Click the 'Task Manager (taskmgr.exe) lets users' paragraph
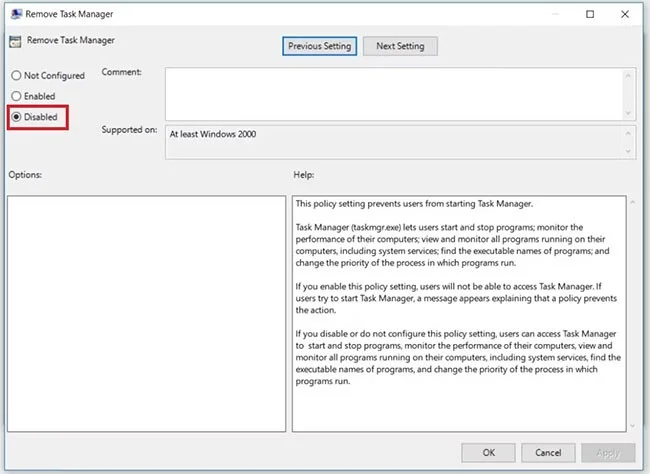 pos(452,245)
